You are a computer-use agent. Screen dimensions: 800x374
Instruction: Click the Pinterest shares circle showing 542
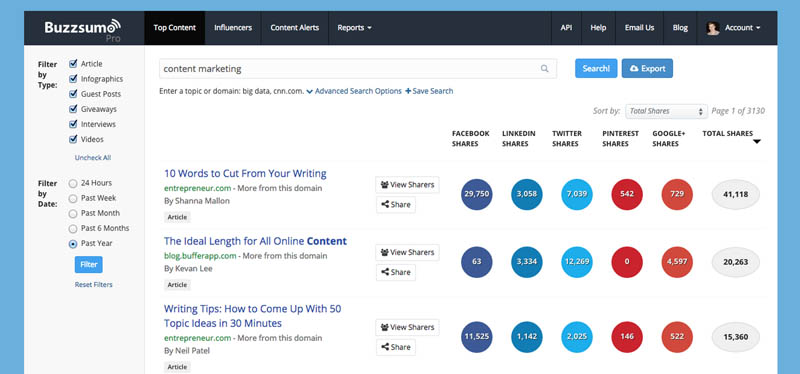(x=627, y=194)
